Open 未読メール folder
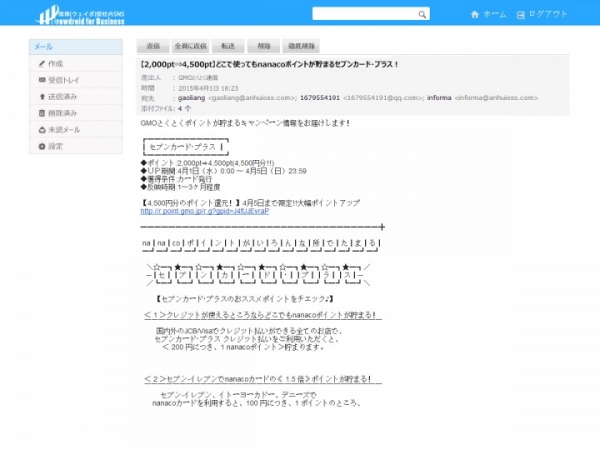This screenshot has width=600, height=450. click(76, 130)
